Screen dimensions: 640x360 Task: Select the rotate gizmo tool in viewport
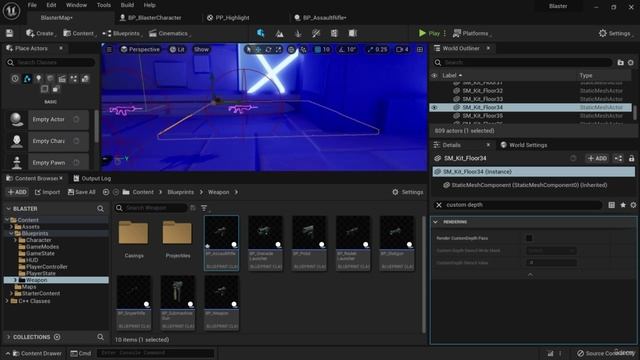(x=268, y=49)
